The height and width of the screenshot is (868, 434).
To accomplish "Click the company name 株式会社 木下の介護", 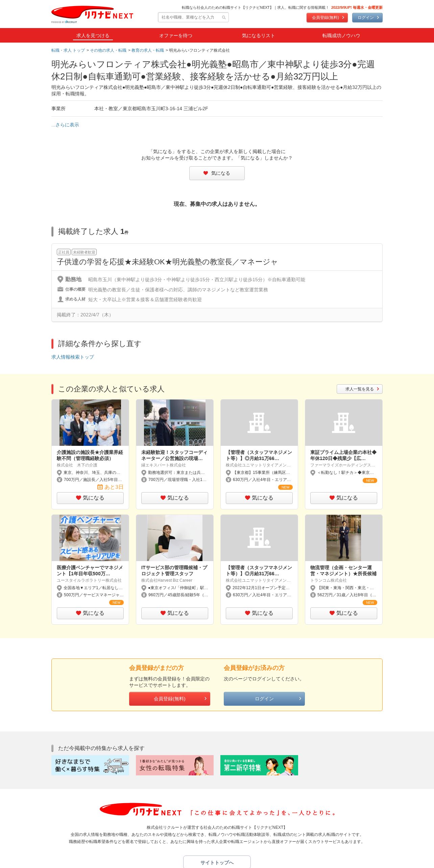I will click(x=77, y=465).
